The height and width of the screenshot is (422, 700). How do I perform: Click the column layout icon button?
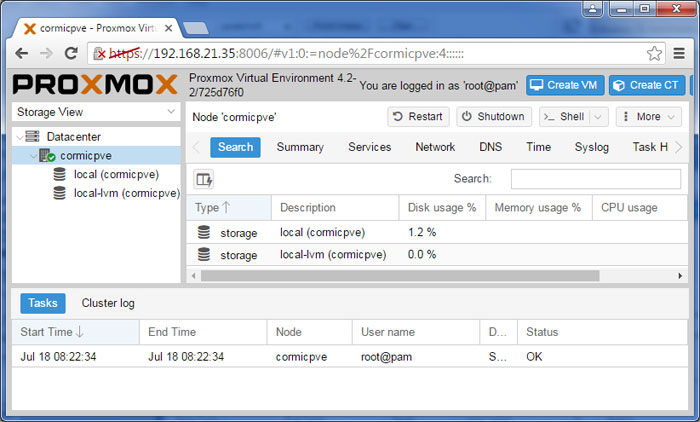click(x=204, y=180)
